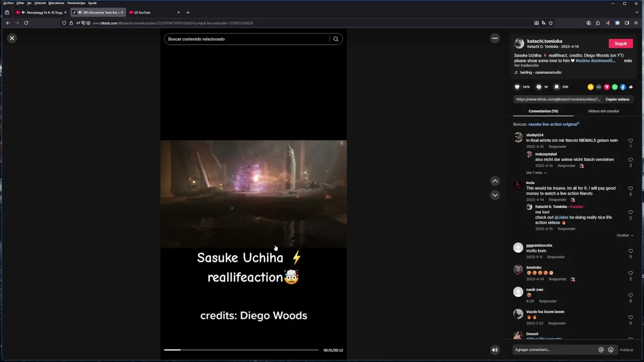The image size is (644, 362).
Task: Bookmark page with the star icon
Action: pyautogui.click(x=550, y=23)
